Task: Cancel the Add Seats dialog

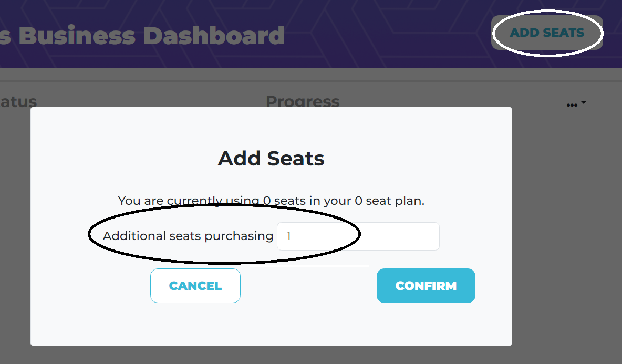Action: coord(195,286)
